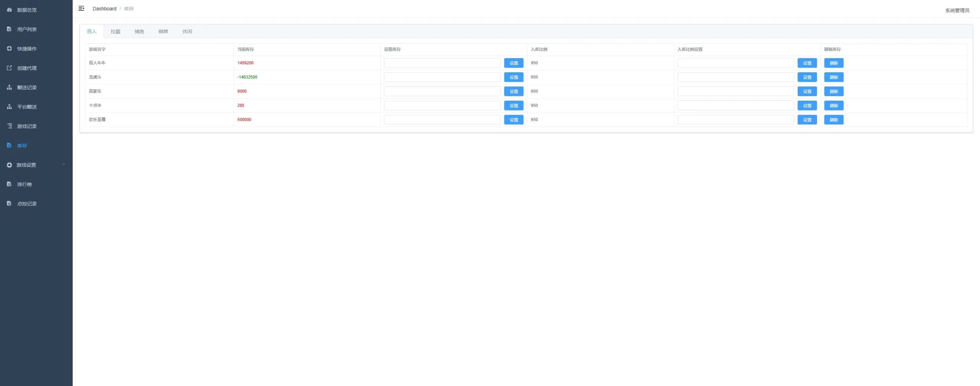Select the 百人 tab
This screenshot has width=980, height=386.
click(91, 31)
